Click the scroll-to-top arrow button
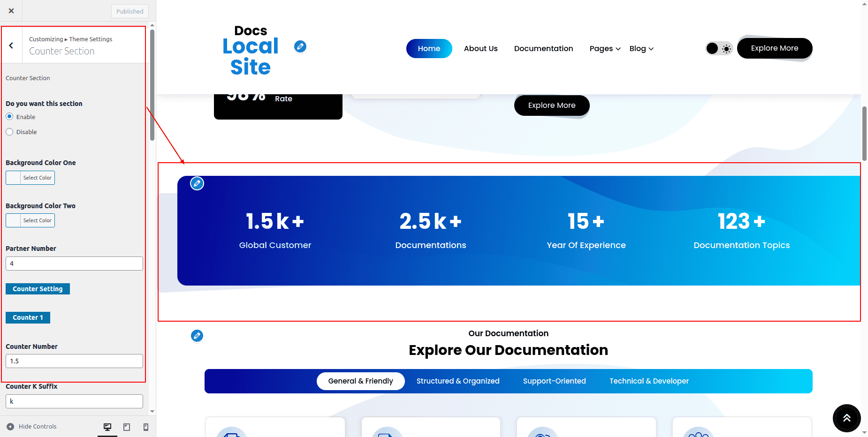This screenshot has width=868, height=437. 846,418
